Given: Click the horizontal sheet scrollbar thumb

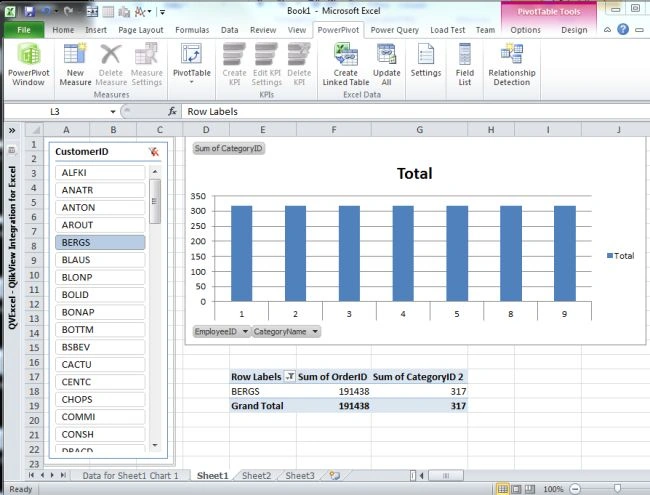Looking at the screenshot, I should pyautogui.click(x=446, y=475).
